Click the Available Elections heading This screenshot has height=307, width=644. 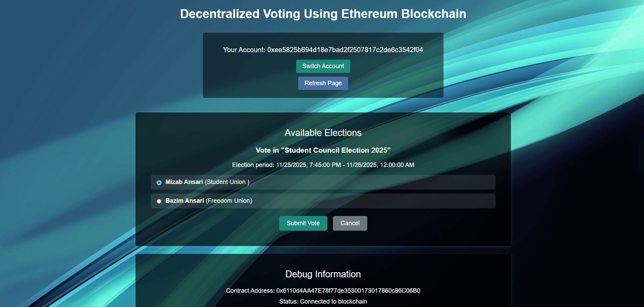click(x=323, y=133)
